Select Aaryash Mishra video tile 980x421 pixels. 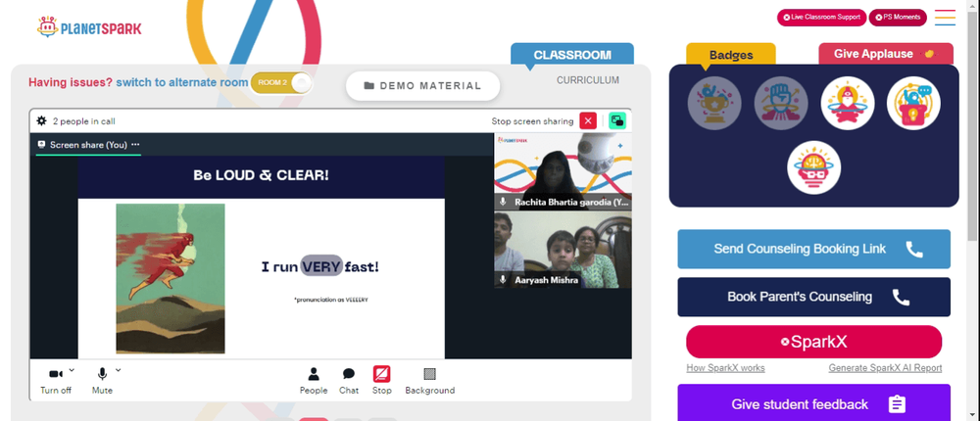(x=563, y=250)
